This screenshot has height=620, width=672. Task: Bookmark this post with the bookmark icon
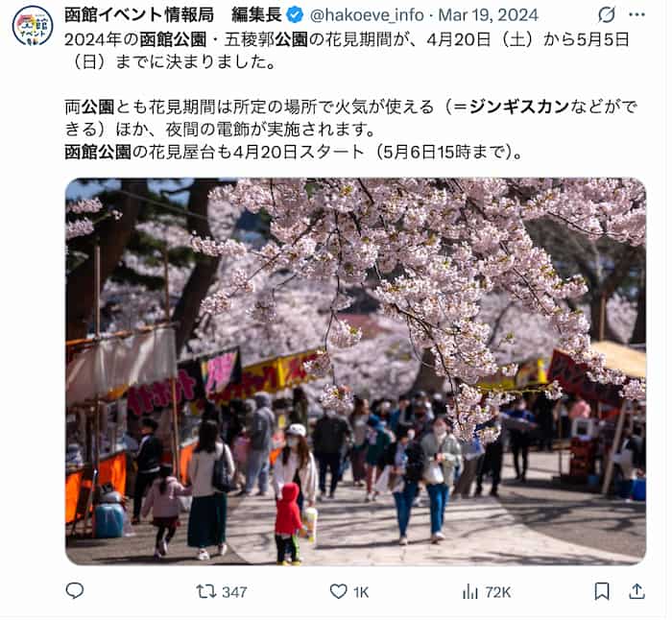coord(602,592)
